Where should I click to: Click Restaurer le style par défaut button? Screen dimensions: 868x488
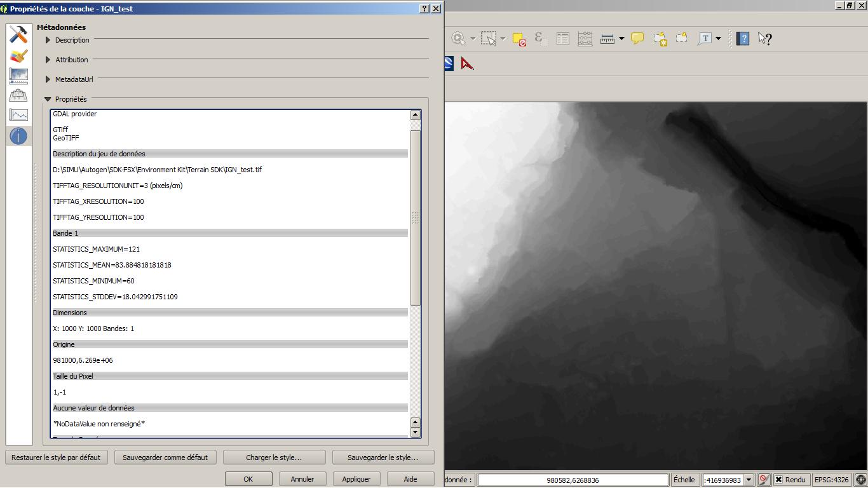tap(56, 457)
